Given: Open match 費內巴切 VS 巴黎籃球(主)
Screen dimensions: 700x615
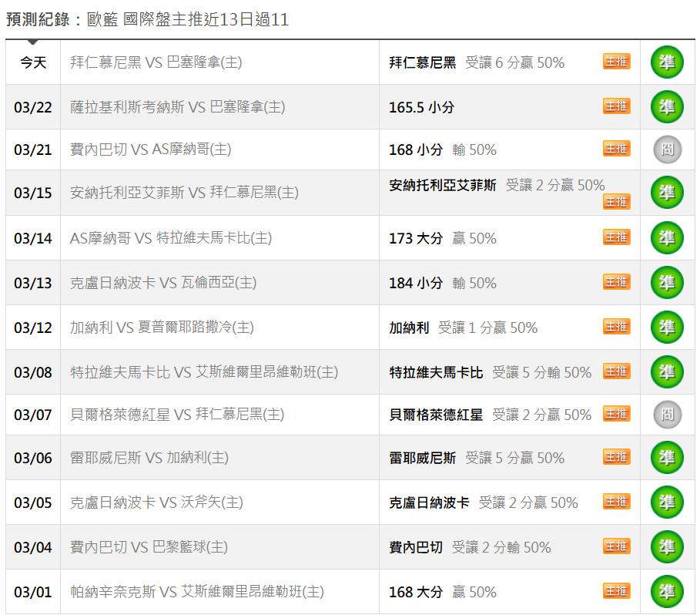Looking at the screenshot, I should [149, 546].
